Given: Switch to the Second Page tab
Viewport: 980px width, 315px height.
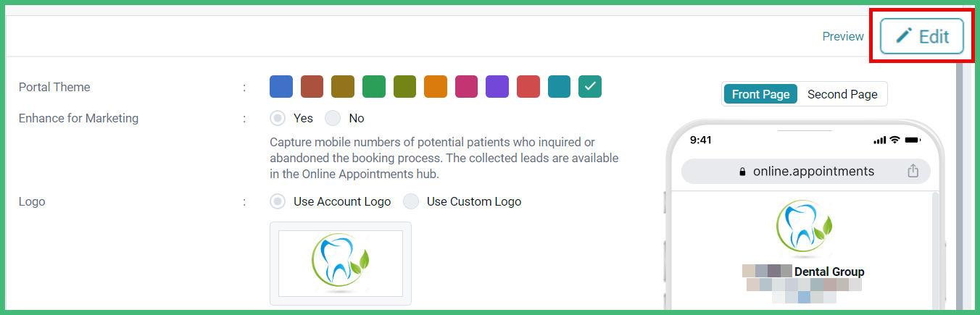Looking at the screenshot, I should click(x=842, y=94).
